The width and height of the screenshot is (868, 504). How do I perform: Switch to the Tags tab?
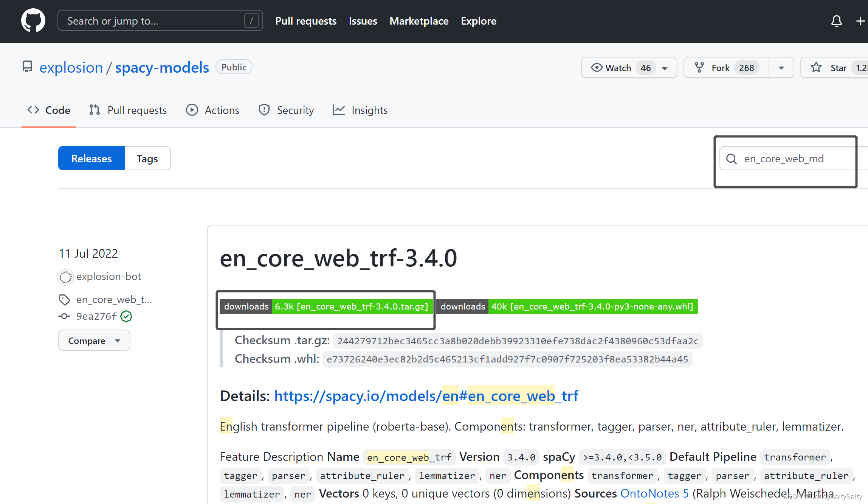point(147,158)
